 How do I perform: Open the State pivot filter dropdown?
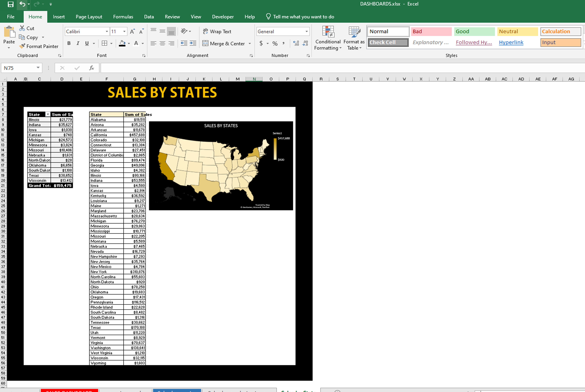[x=48, y=115]
